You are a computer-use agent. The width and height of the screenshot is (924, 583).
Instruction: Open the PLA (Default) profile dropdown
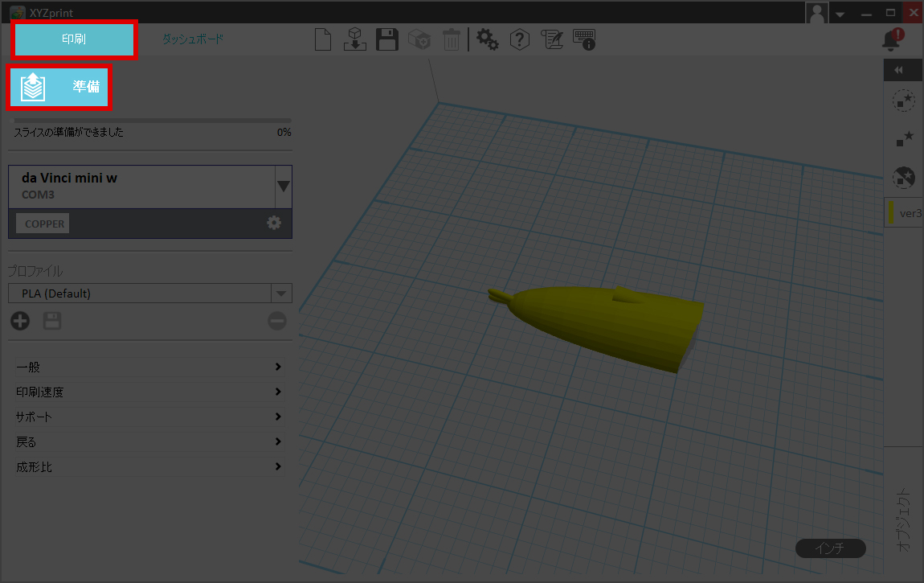coord(281,294)
